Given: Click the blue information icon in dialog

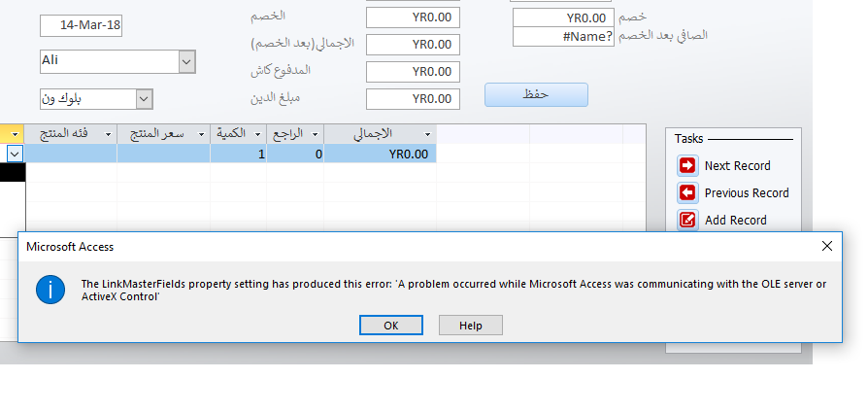Looking at the screenshot, I should coord(50,290).
